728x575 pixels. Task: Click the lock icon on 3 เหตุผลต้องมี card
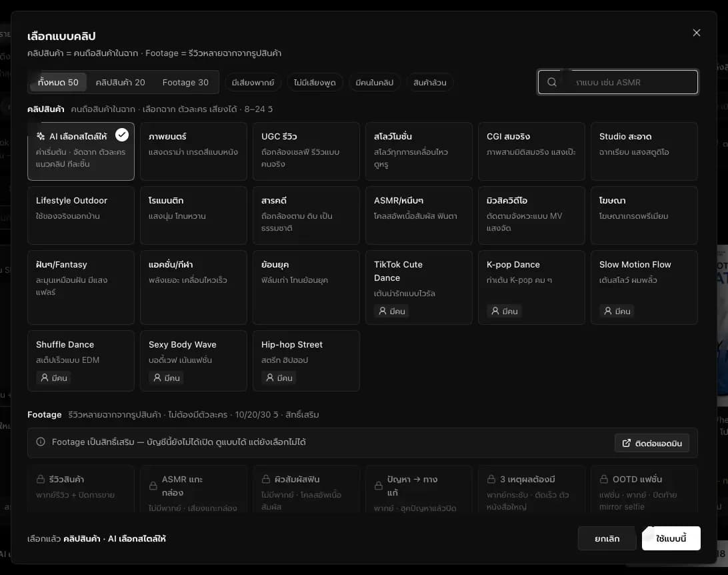(491, 479)
